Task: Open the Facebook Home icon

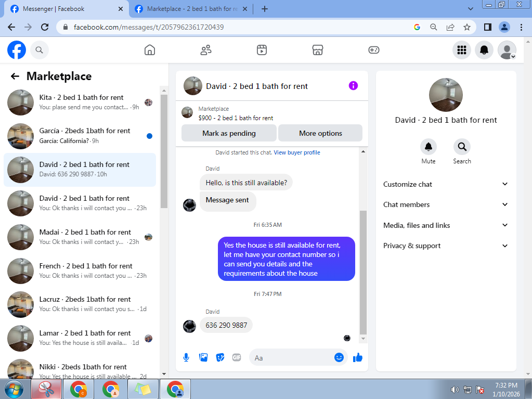Action: coord(150,50)
